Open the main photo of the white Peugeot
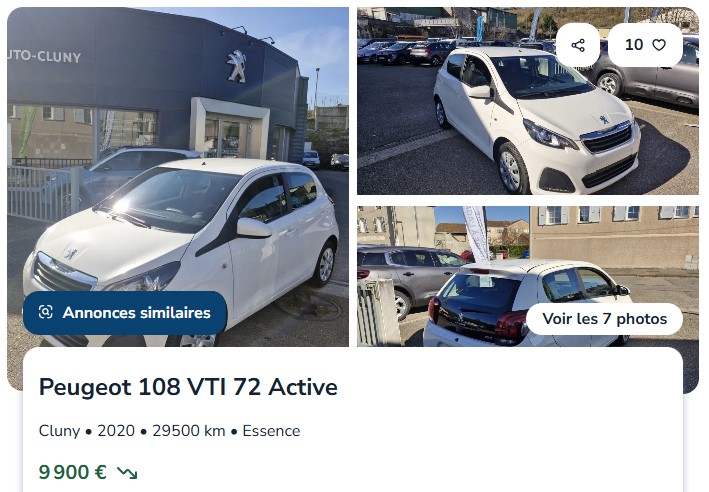709x492 pixels. (178, 177)
